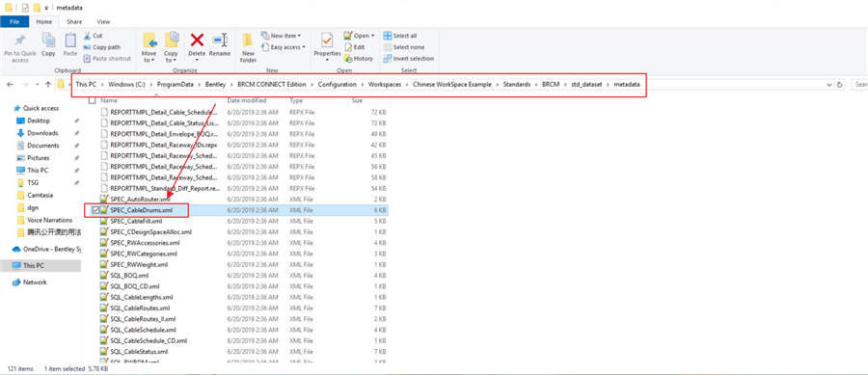Viewport: 868px width, 375px height.
Task: Click the Copy ribbon icon
Action: pos(49,40)
